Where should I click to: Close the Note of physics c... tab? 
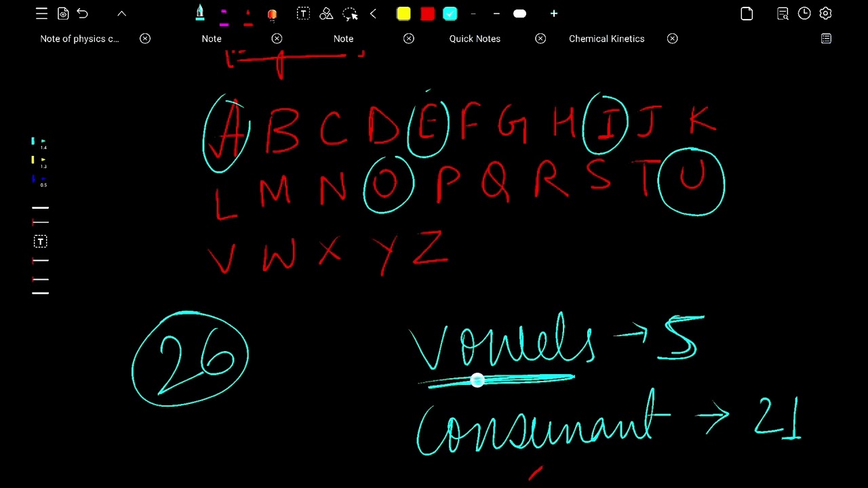pyautogui.click(x=145, y=39)
